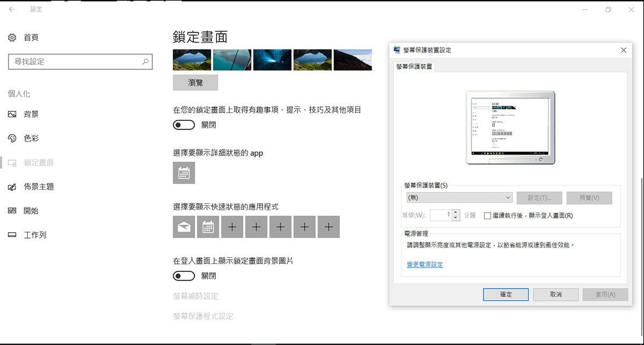644x345 pixels.
Task: Click the back arrow in Settings header
Action: point(12,10)
